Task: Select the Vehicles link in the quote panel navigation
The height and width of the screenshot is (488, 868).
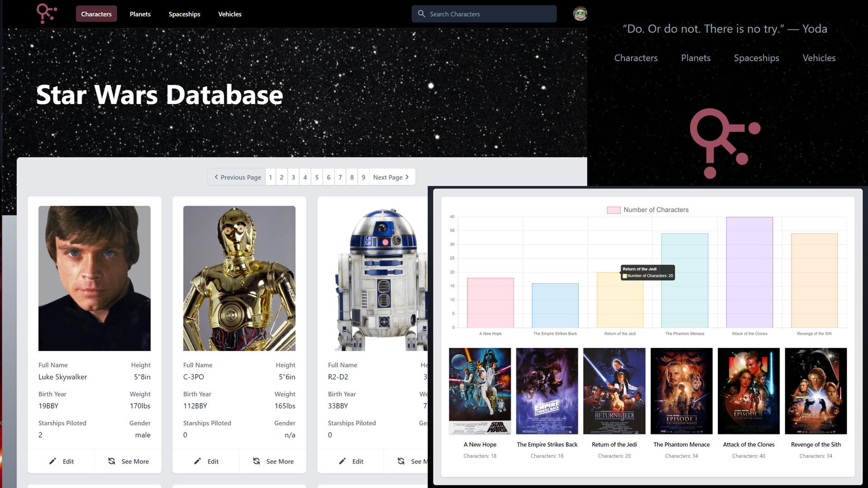Action: click(819, 58)
